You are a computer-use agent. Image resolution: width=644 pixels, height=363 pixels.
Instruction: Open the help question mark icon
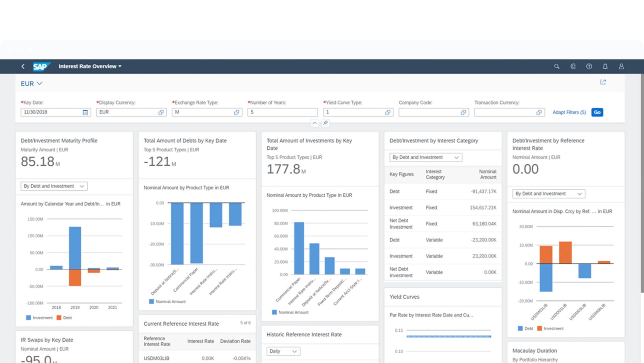(589, 66)
